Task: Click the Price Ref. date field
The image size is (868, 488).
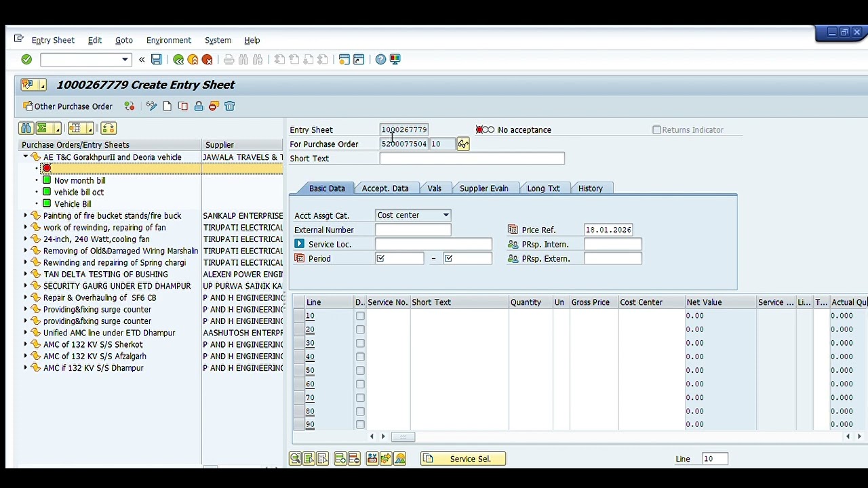Action: (x=608, y=230)
